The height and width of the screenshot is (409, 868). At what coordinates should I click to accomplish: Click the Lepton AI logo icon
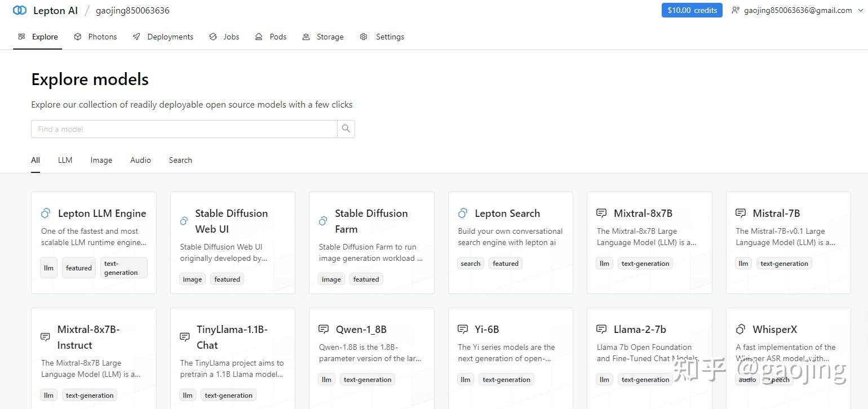point(20,10)
